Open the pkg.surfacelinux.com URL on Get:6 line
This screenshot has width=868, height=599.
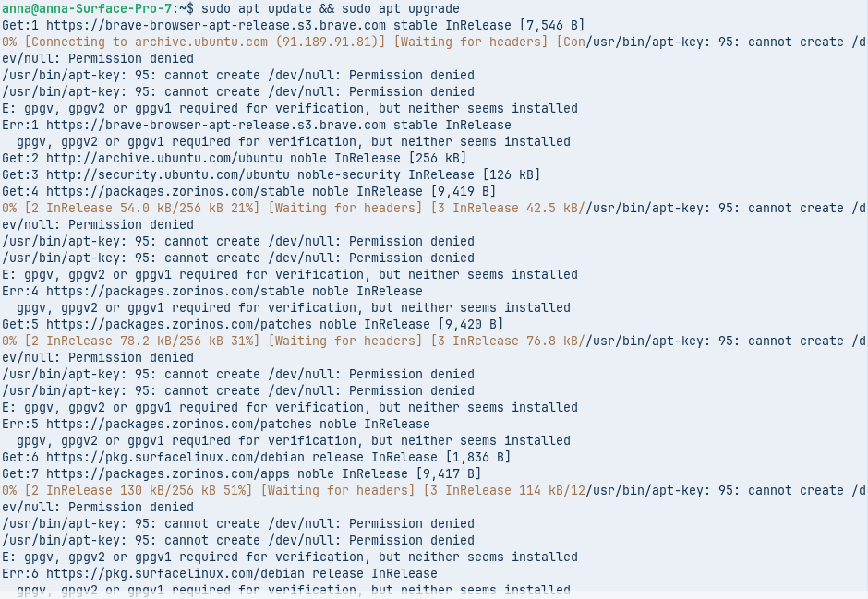click(175, 457)
